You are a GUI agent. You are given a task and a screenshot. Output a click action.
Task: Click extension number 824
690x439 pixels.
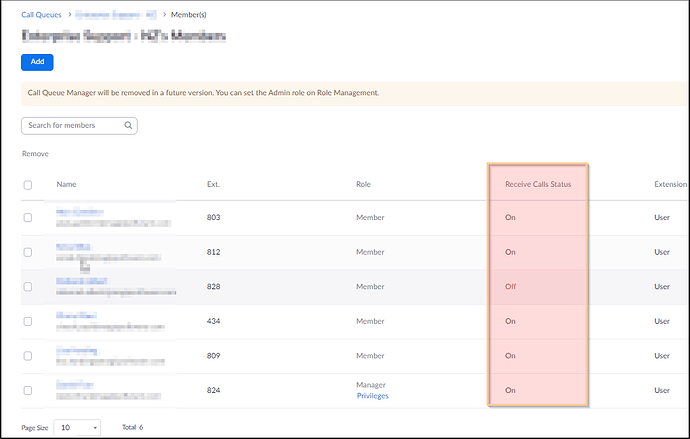(x=213, y=390)
